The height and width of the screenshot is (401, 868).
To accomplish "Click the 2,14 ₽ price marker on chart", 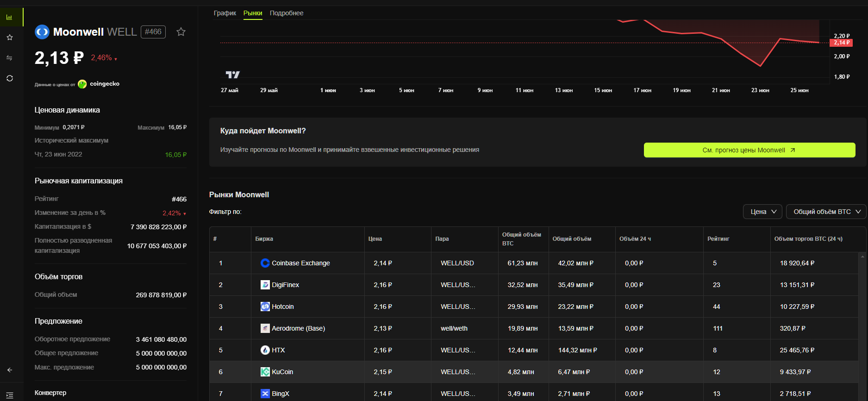I will coord(841,43).
